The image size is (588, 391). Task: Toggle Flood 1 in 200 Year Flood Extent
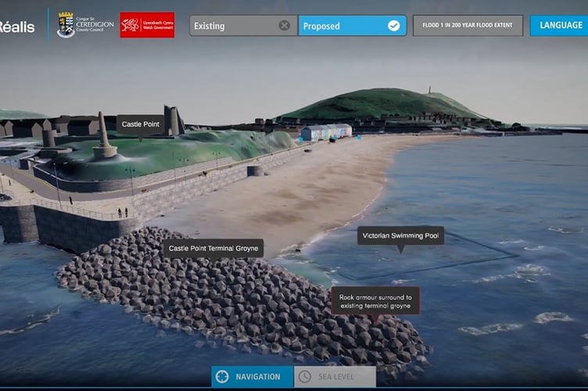(468, 26)
